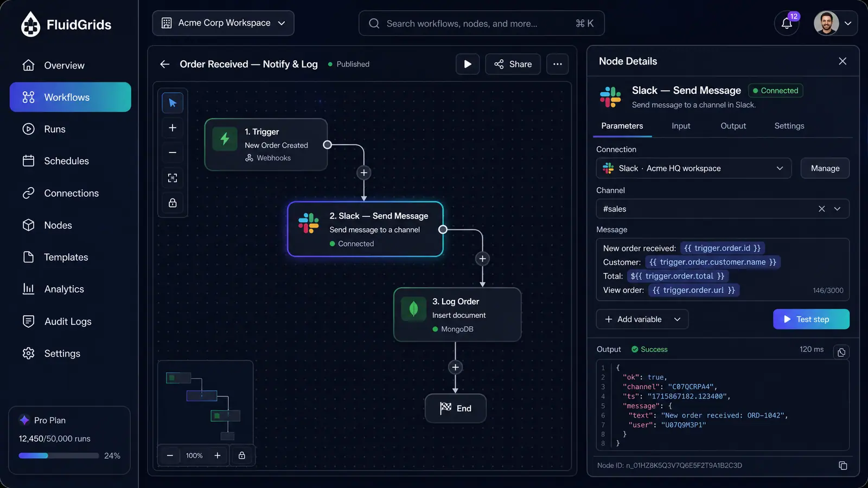
Task: Click Test step button
Action: (811, 319)
